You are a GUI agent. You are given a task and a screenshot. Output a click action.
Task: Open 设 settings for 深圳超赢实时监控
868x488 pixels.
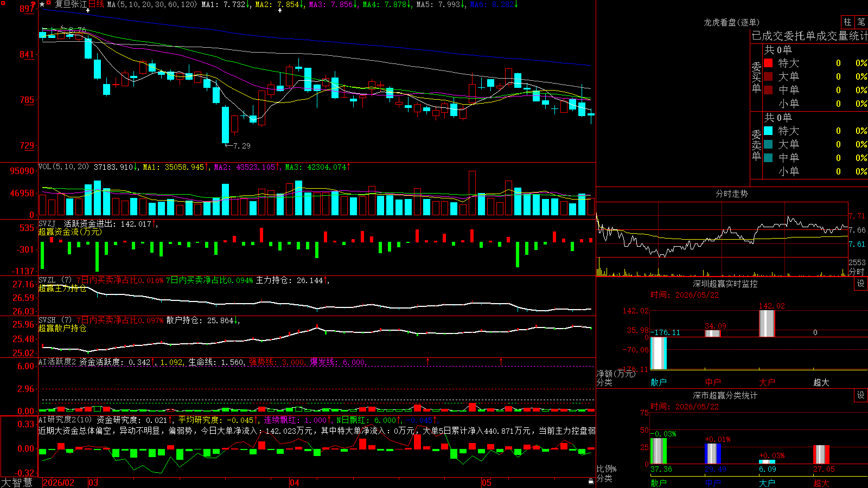[x=861, y=284]
